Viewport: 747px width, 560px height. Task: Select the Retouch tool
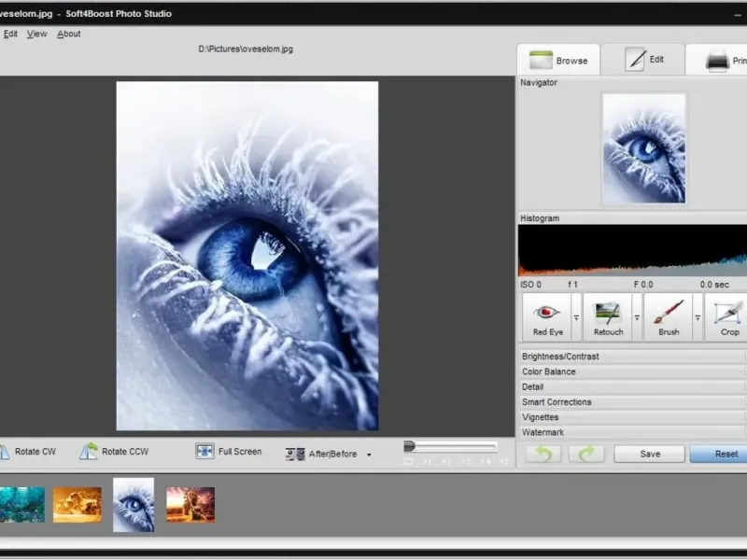(608, 317)
